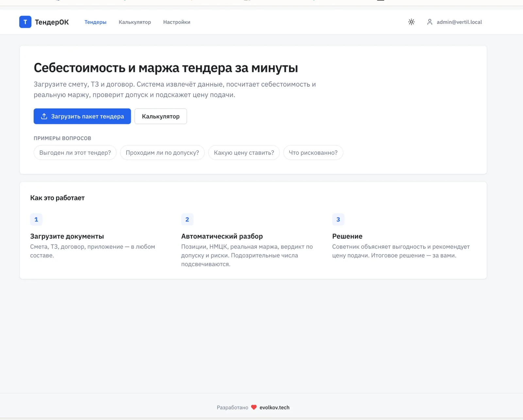
Task: Click the paragraph starting Загрузите смету, ТЗ
Action: 175,89
